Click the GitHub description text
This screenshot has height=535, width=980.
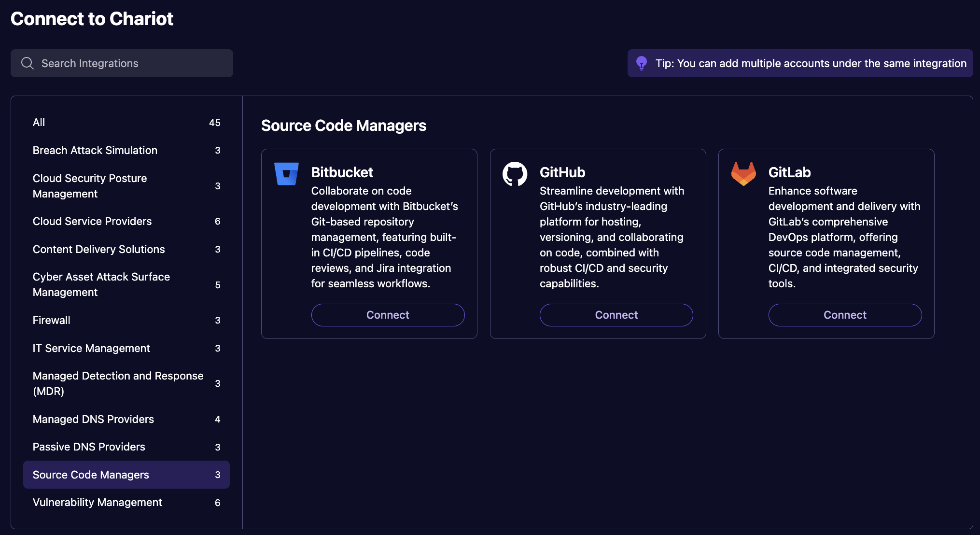[x=612, y=237]
